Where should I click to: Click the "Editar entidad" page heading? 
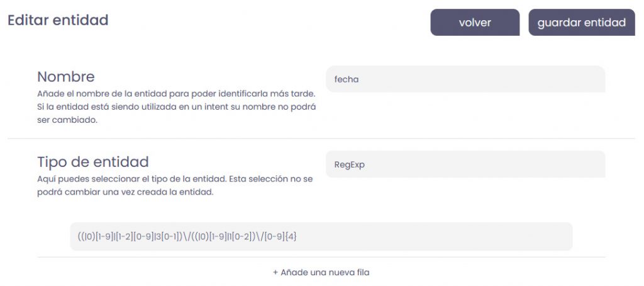[x=58, y=20]
